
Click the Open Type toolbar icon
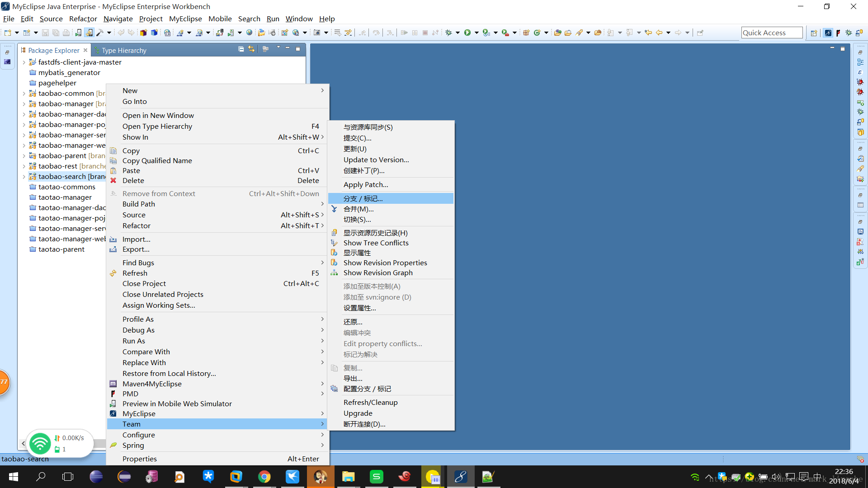pos(558,33)
